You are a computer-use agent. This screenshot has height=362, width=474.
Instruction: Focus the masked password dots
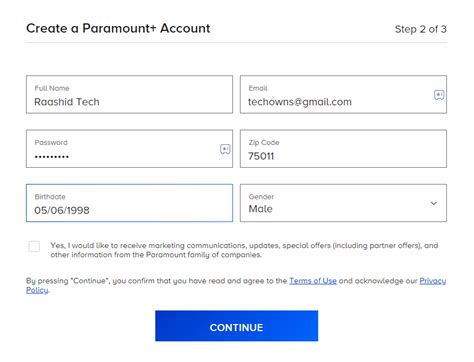point(52,156)
